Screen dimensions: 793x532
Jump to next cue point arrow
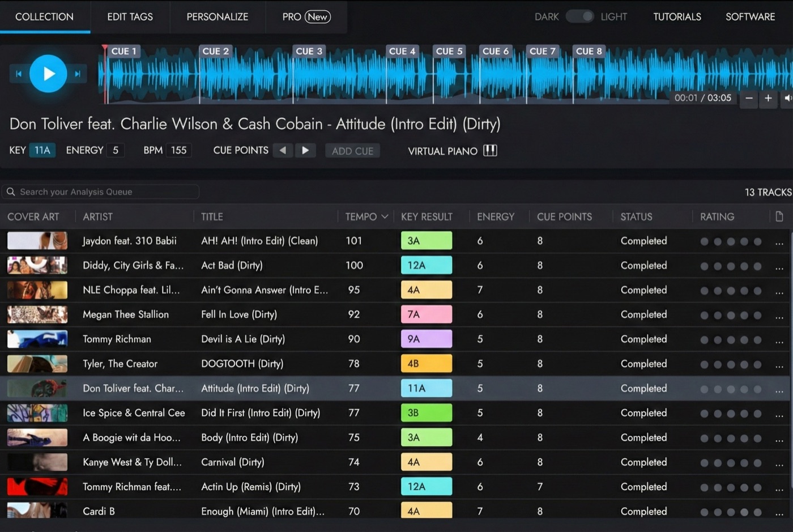pyautogui.click(x=305, y=150)
